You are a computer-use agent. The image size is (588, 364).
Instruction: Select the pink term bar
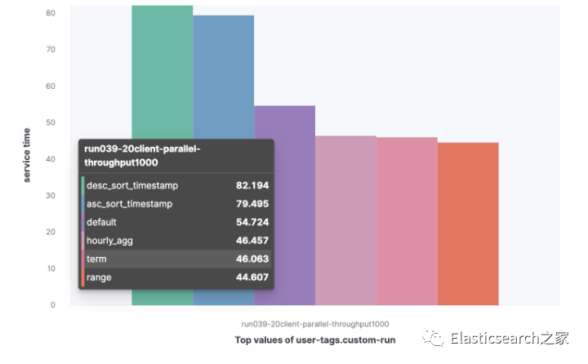coord(407,220)
